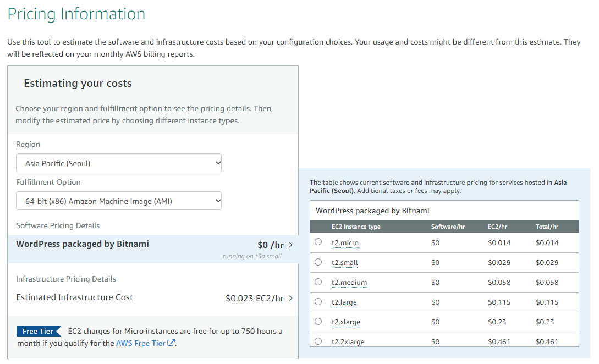The height and width of the screenshot is (364, 599).
Task: Click the $0.029 EC2/hr value for t2.small
Action: pyautogui.click(x=499, y=263)
